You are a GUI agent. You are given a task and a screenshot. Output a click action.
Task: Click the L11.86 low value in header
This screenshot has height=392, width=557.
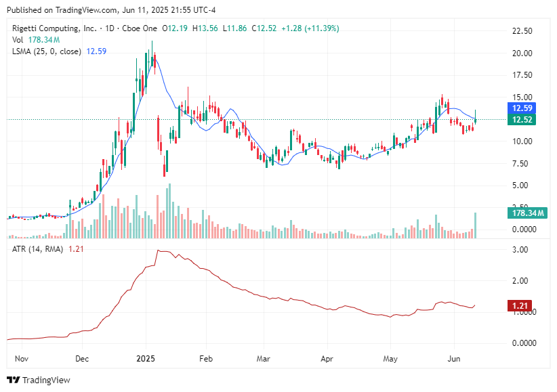[x=234, y=28]
